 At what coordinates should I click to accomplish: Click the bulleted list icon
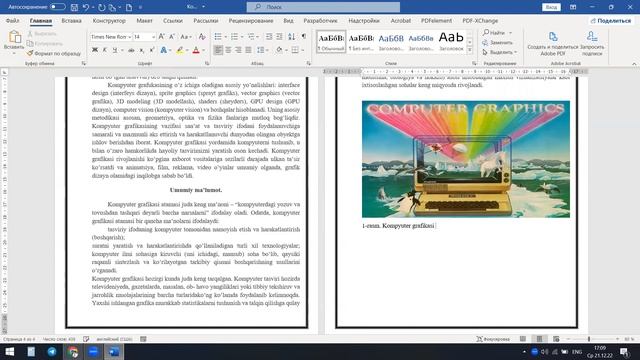point(218,37)
